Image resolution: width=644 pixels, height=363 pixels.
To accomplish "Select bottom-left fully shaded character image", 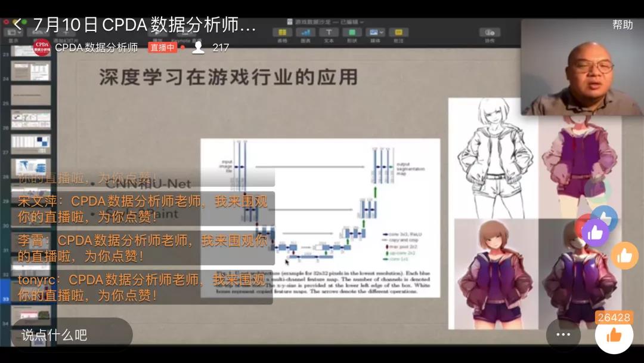I will 496,274.
